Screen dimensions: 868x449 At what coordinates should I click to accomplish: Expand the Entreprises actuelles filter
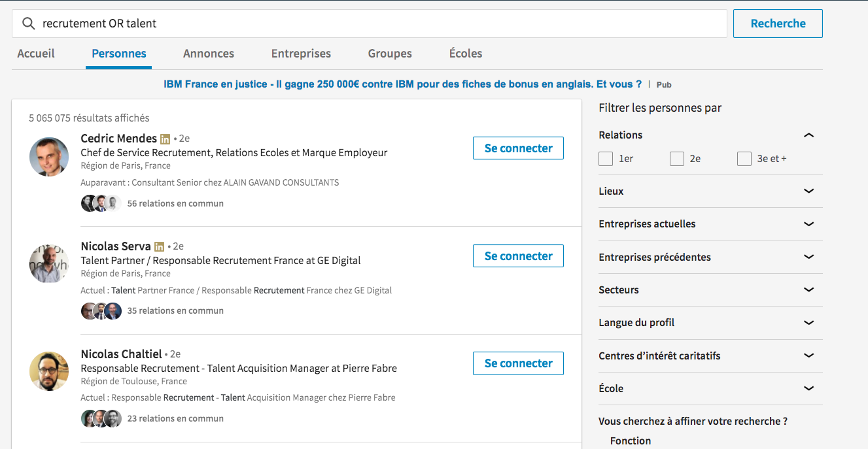point(808,224)
